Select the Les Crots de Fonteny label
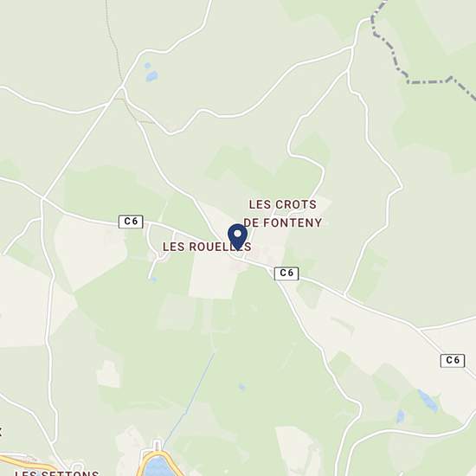 (283, 214)
